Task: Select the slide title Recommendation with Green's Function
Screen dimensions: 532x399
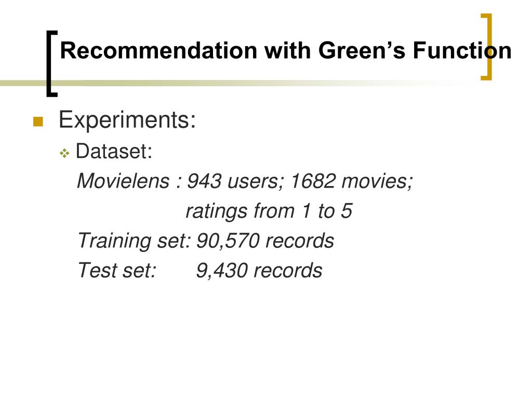Action: point(286,50)
